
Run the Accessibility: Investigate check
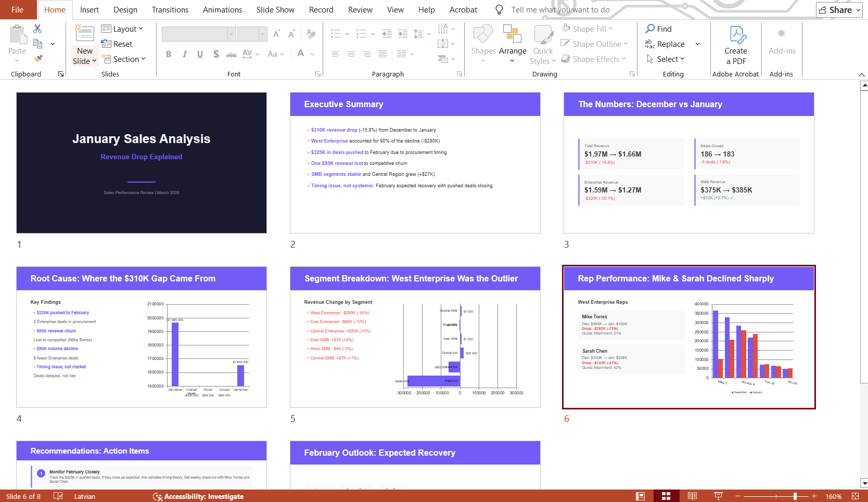[198, 496]
